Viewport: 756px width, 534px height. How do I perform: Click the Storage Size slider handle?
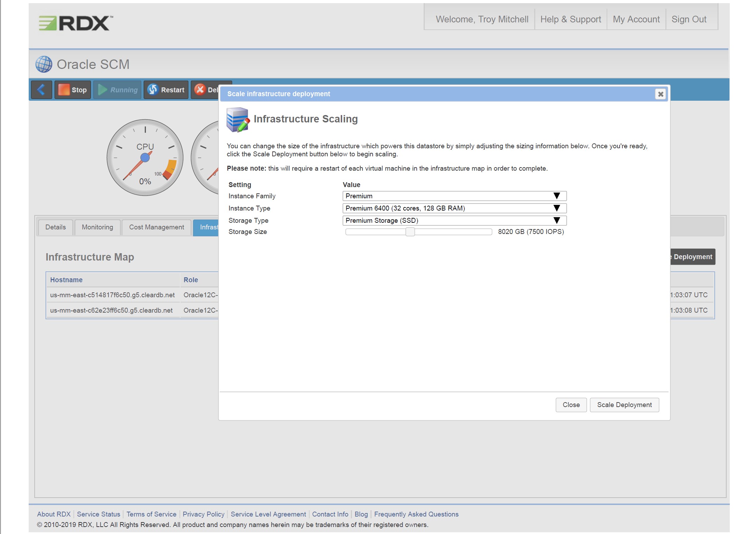click(410, 232)
